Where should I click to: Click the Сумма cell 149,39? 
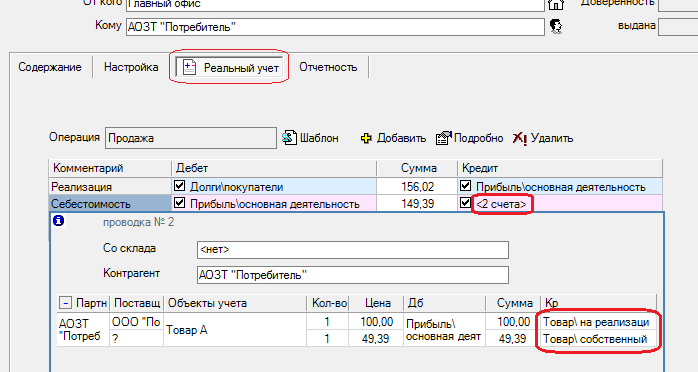417,204
